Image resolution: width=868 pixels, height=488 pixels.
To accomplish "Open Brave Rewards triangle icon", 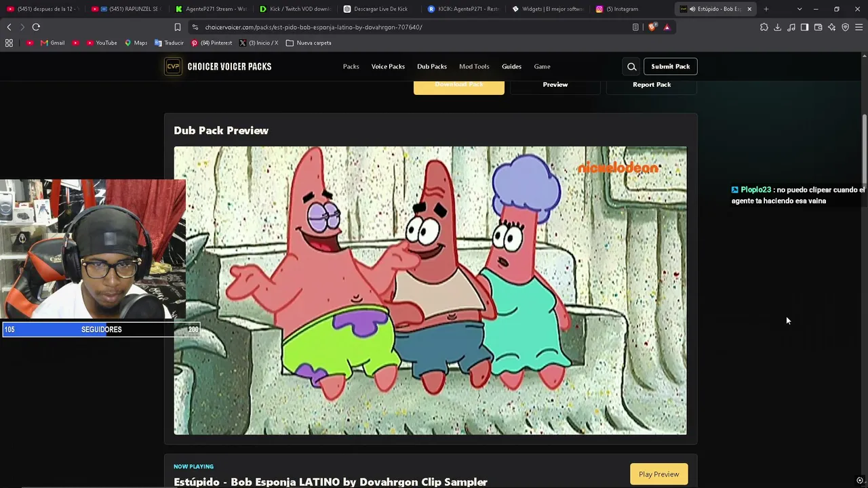I will [667, 27].
